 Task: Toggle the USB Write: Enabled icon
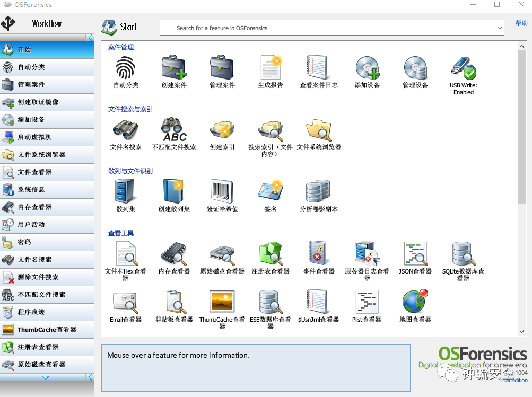tap(464, 68)
